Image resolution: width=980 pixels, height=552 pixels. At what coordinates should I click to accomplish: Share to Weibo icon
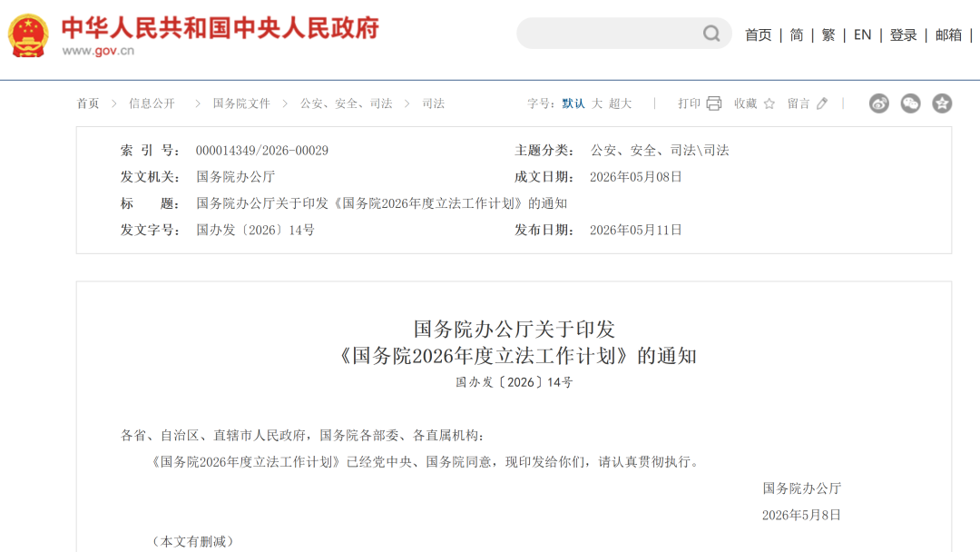tap(878, 103)
